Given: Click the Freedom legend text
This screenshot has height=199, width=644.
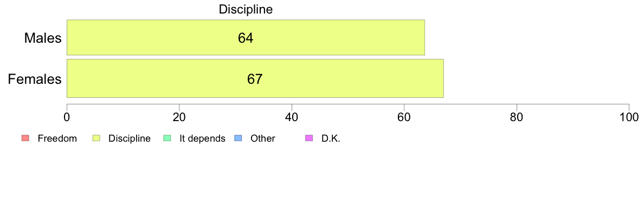Looking at the screenshot, I should point(57,138).
